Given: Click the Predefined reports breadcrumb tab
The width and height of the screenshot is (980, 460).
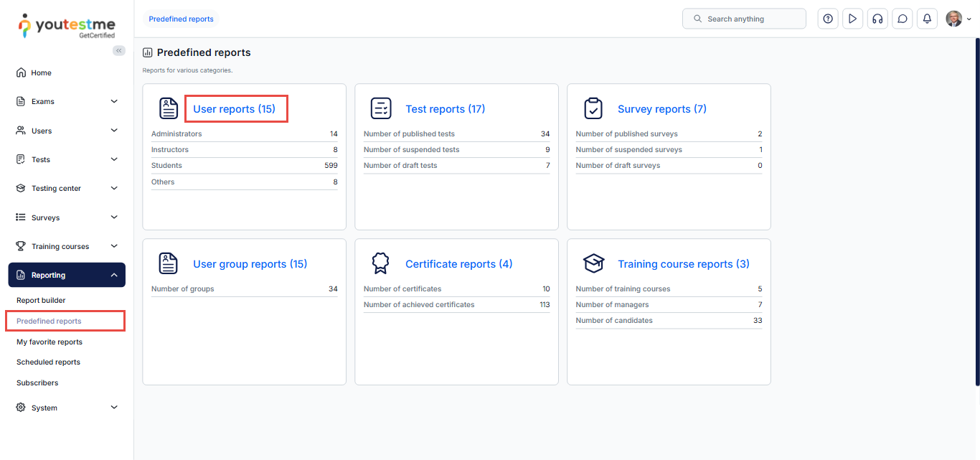Looking at the screenshot, I should point(181,19).
